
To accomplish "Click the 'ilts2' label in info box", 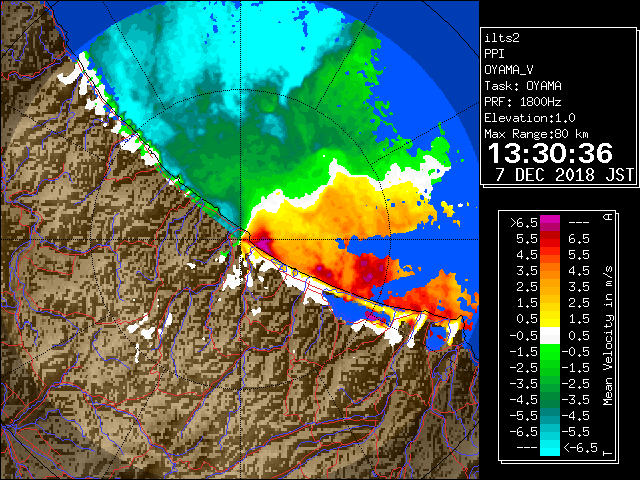I will [x=502, y=38].
